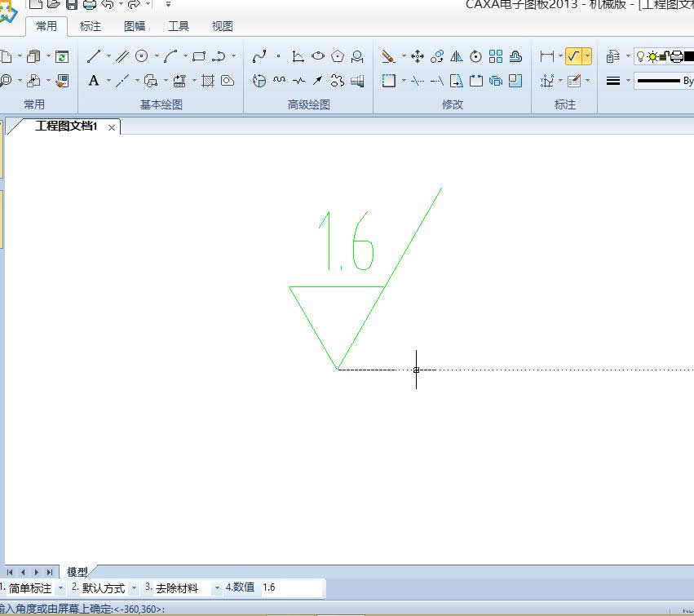Click the hatch fill tool
Screen dimensions: 694x616
(208, 81)
